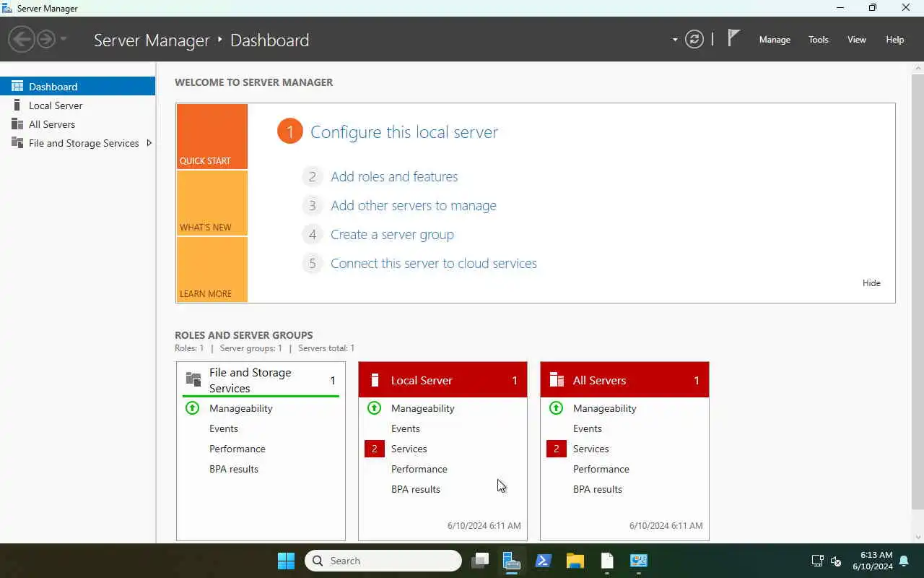
Task: Open BPA results in All Servers tile
Action: point(598,489)
